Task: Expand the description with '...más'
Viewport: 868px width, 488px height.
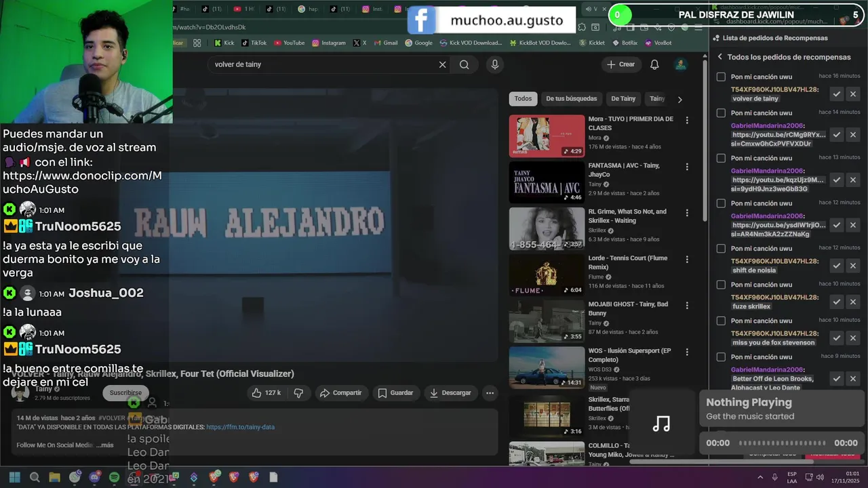Action: [104, 445]
